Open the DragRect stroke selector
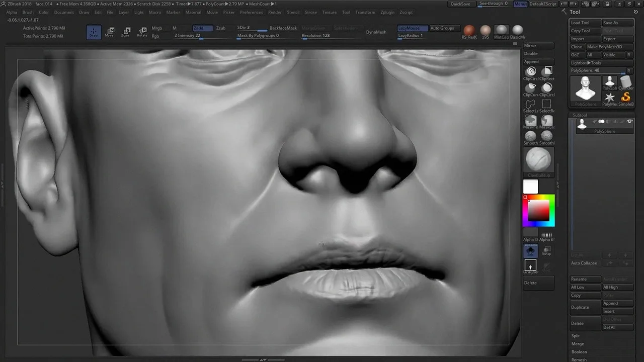 (x=530, y=266)
